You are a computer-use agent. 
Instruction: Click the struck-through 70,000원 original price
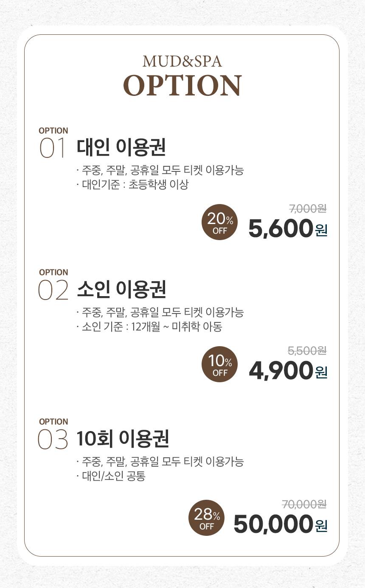304,504
